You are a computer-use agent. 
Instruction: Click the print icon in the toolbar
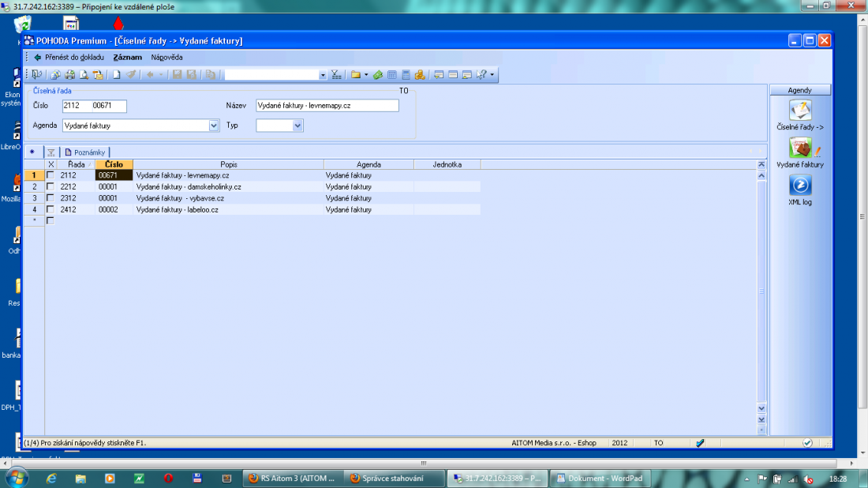coord(69,75)
